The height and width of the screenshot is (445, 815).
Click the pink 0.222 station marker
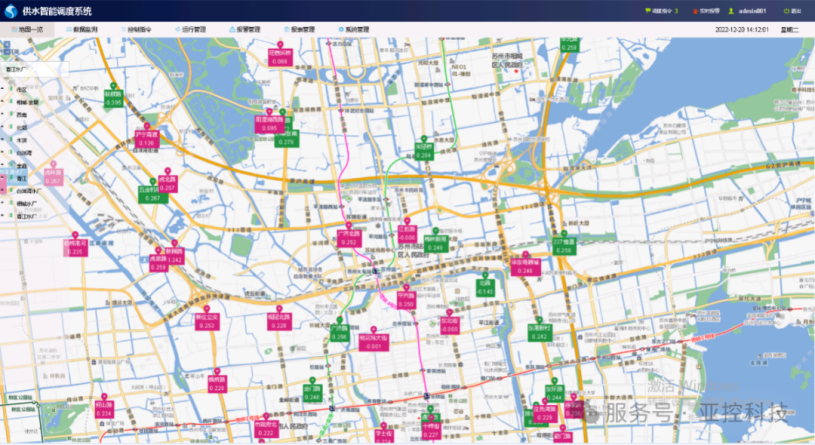(x=266, y=428)
